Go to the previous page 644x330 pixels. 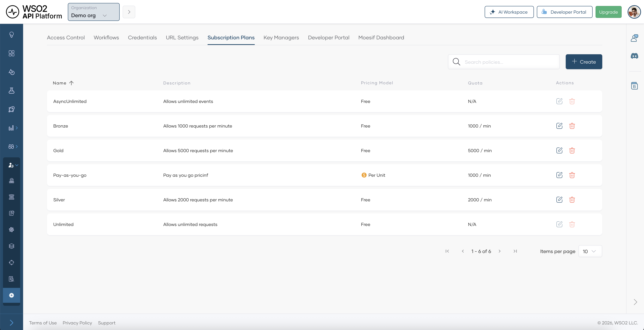(463, 251)
